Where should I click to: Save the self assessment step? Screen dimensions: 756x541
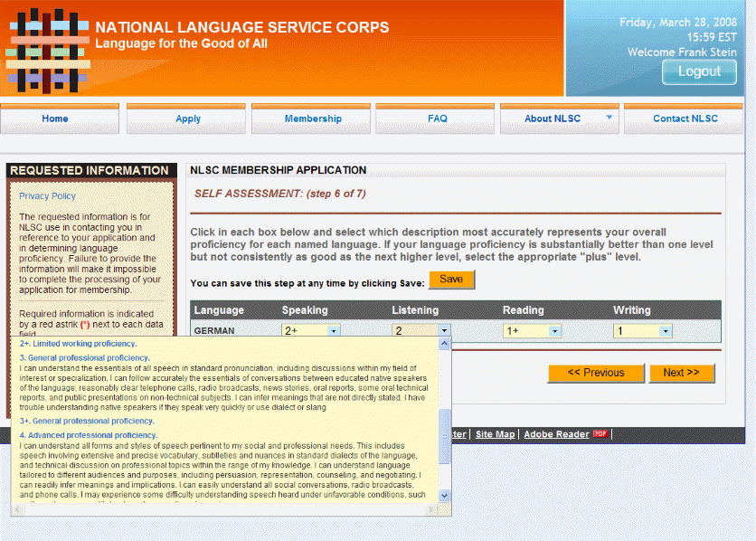pos(452,280)
